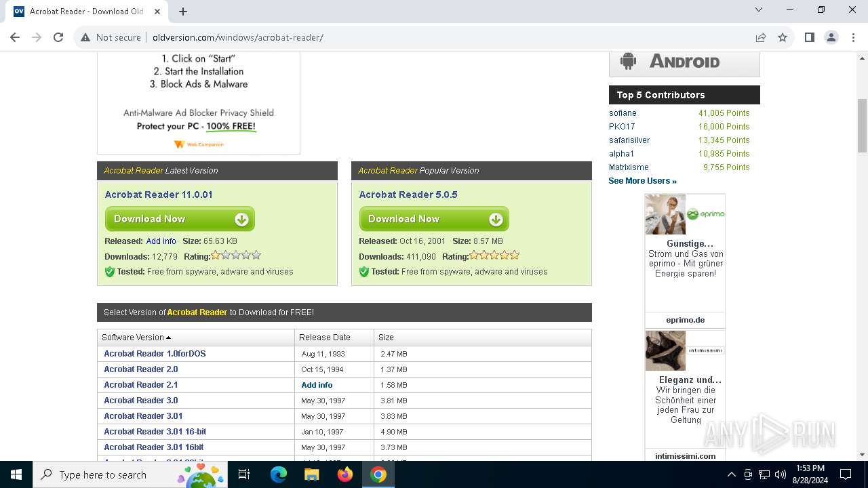
Task: Open Acrobat Reader 3.01 16-bit version
Action: (155, 432)
